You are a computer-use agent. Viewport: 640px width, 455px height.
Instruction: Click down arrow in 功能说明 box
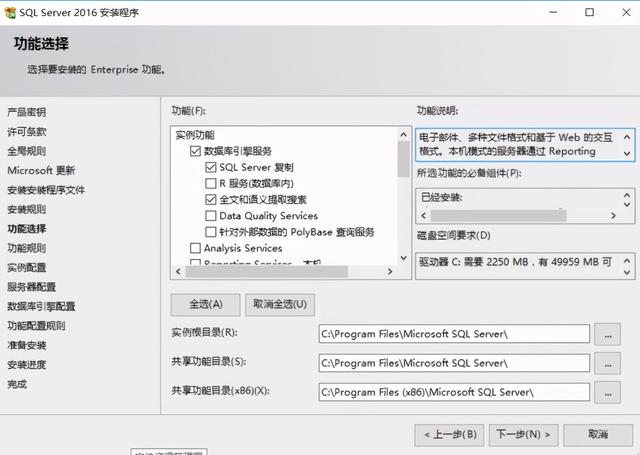(627, 154)
